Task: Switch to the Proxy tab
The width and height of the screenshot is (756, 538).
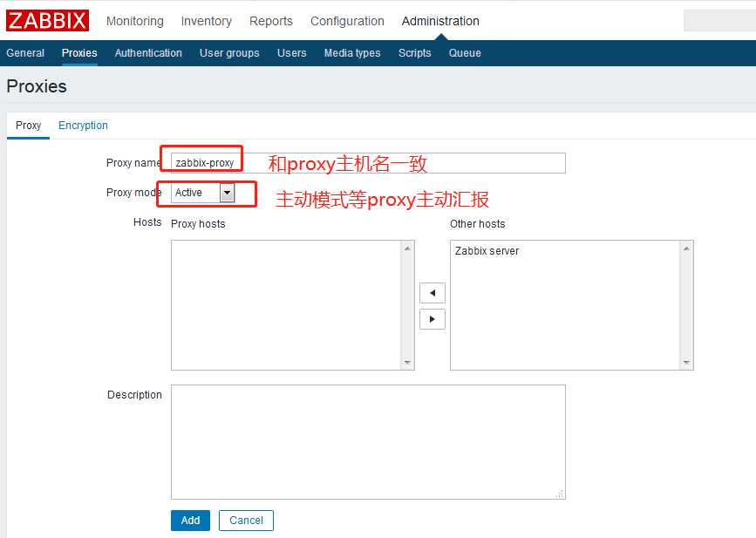Action: pos(28,126)
